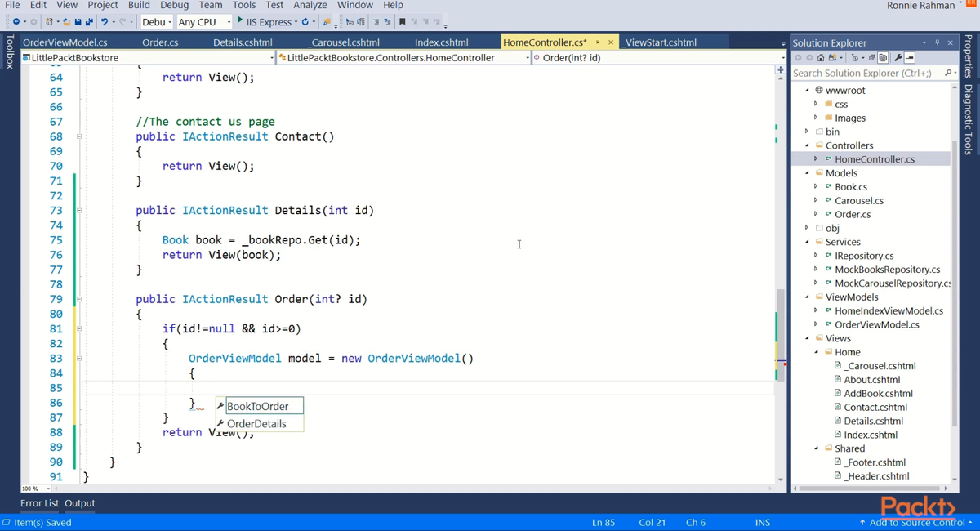The height and width of the screenshot is (531, 980).
Task: Switch to the OrderViewModel.cs tab
Action: coord(65,42)
